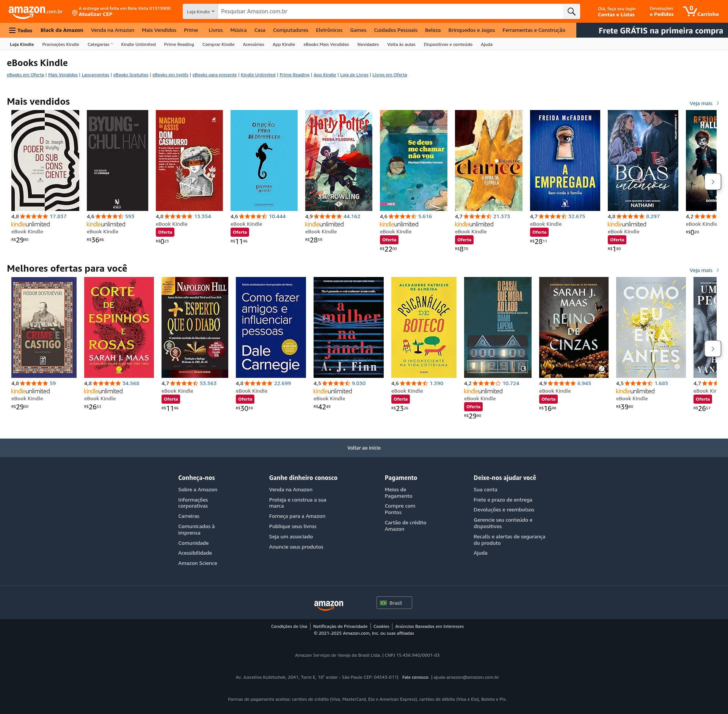The image size is (728, 714).
Task: Click the Amazon logo in the footer
Action: [329, 605]
